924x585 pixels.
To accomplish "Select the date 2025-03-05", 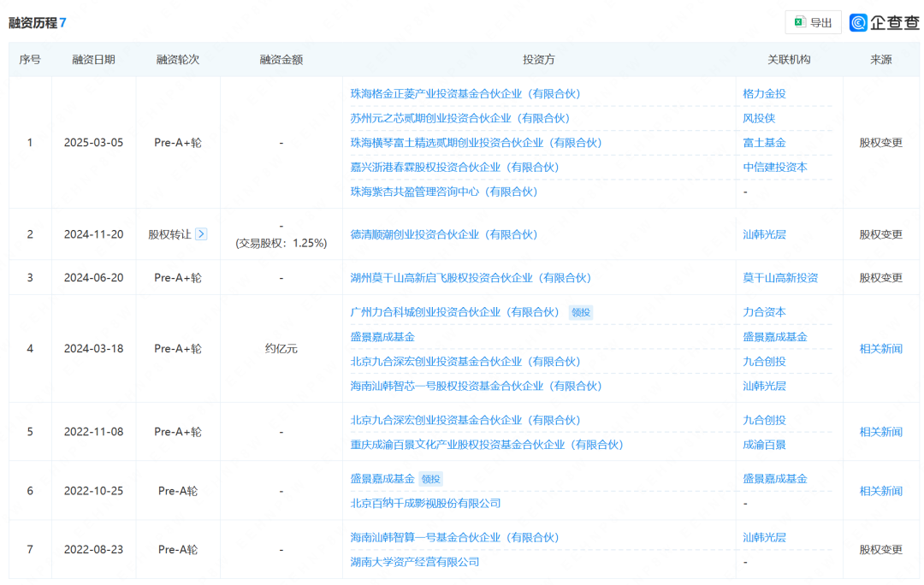I will coord(94,143).
